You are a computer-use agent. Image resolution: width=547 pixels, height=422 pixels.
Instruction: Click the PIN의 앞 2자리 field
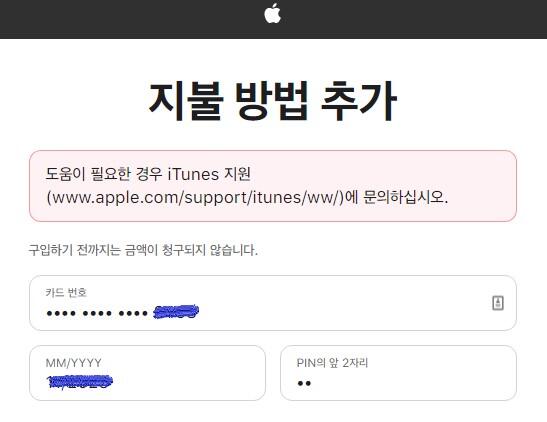[398, 373]
